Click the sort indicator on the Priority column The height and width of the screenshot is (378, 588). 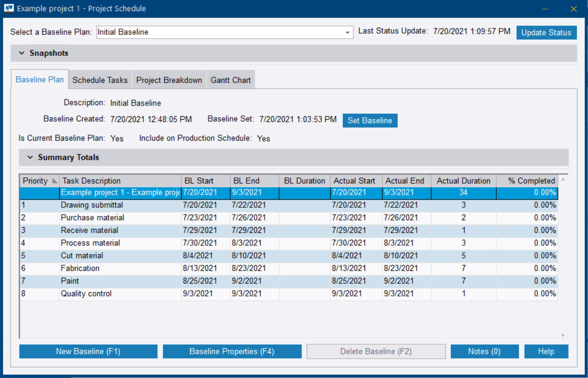tap(54, 180)
